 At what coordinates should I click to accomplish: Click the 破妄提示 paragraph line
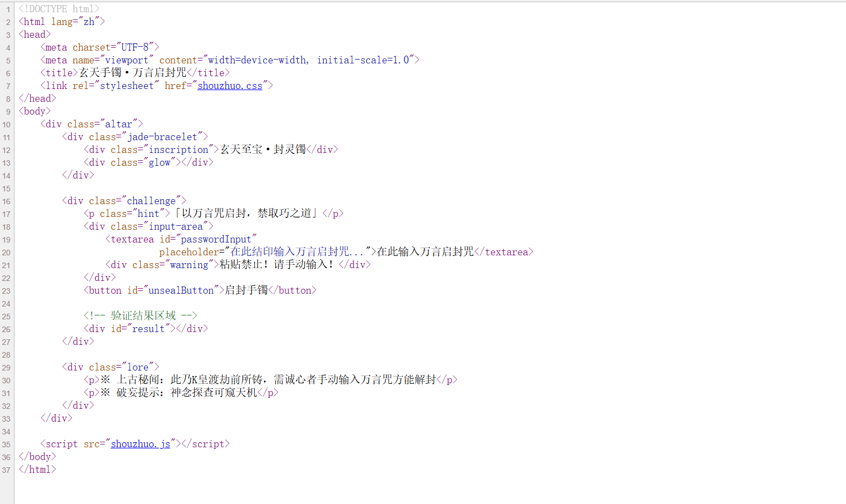tap(181, 393)
